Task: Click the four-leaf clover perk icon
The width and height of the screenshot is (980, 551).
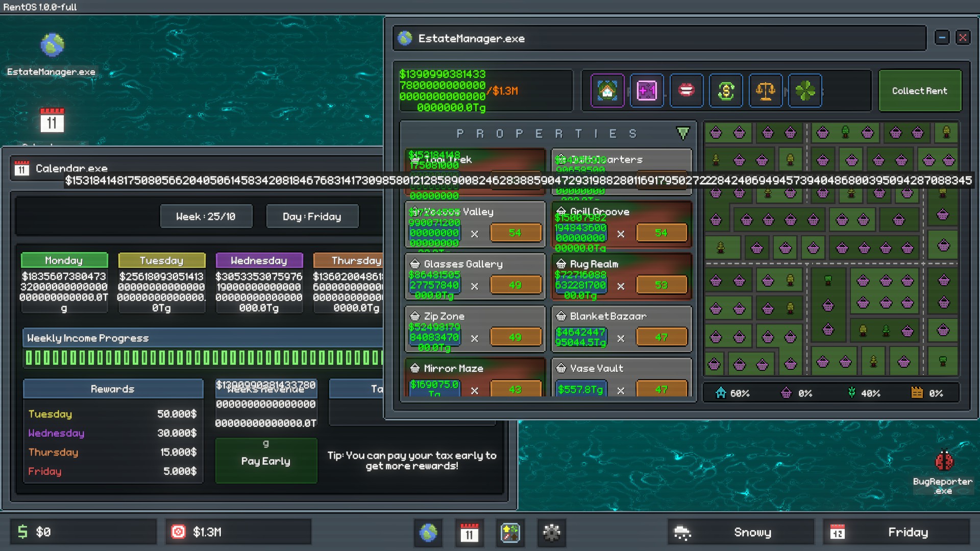Action: [x=805, y=91]
